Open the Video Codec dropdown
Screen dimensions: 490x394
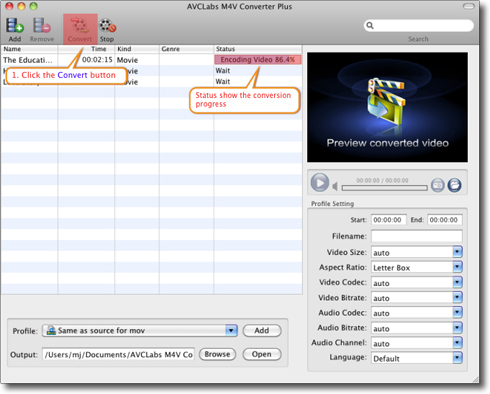click(x=457, y=282)
